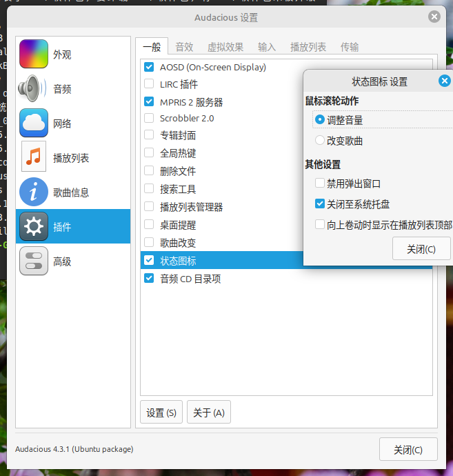The height and width of the screenshot is (476, 453).
Task: Toggle the 专辑封面 checkbox
Action: 149,135
